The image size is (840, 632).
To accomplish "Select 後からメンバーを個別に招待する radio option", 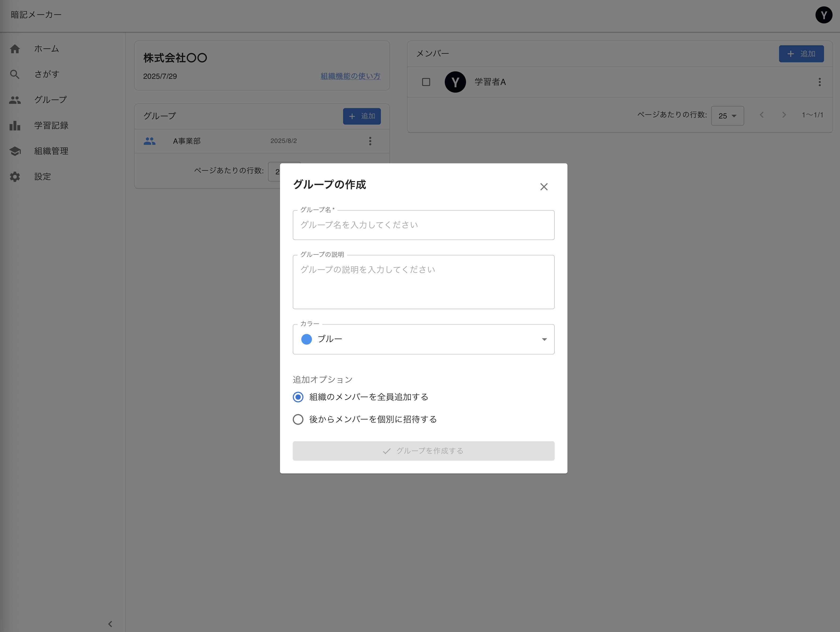I will point(298,419).
